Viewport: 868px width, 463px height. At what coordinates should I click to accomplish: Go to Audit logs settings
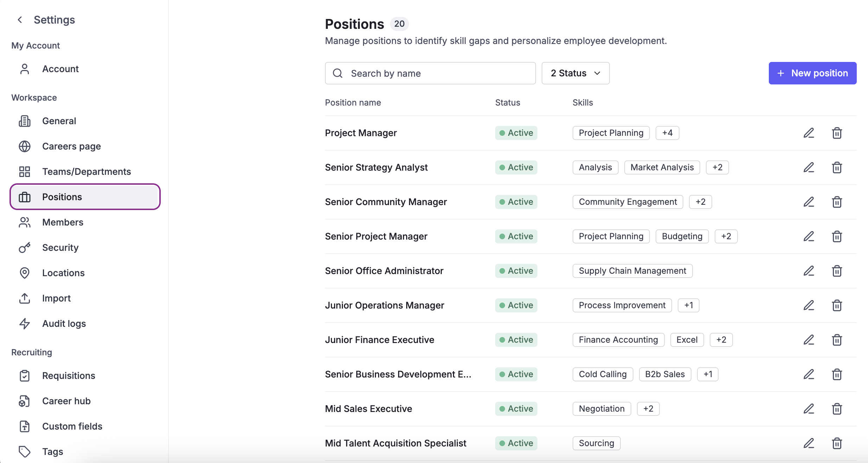pos(64,324)
